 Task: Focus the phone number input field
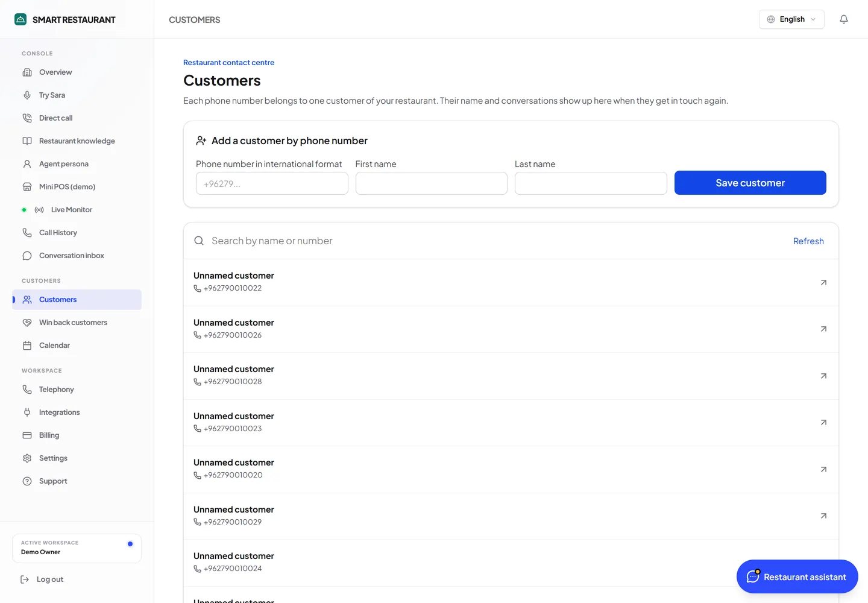272,183
